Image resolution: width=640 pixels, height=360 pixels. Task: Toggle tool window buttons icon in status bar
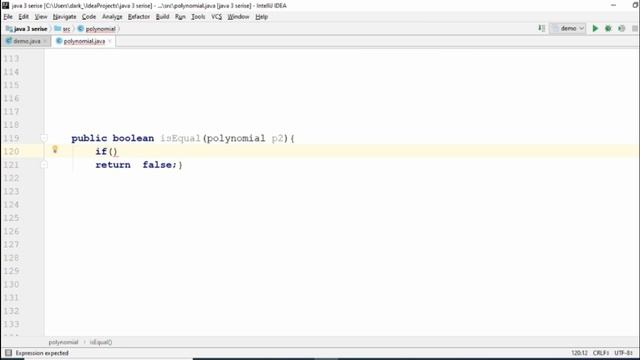point(8,353)
